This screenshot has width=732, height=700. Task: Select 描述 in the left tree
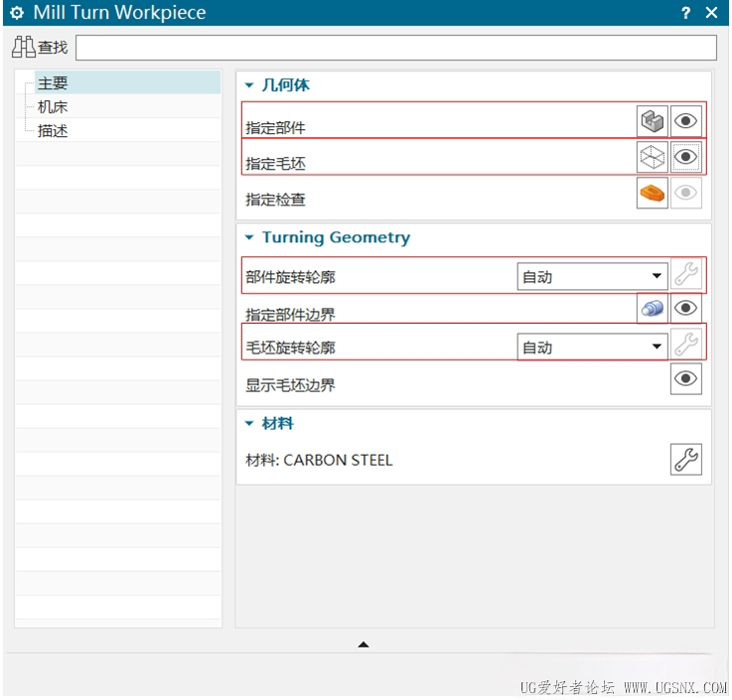point(53,131)
